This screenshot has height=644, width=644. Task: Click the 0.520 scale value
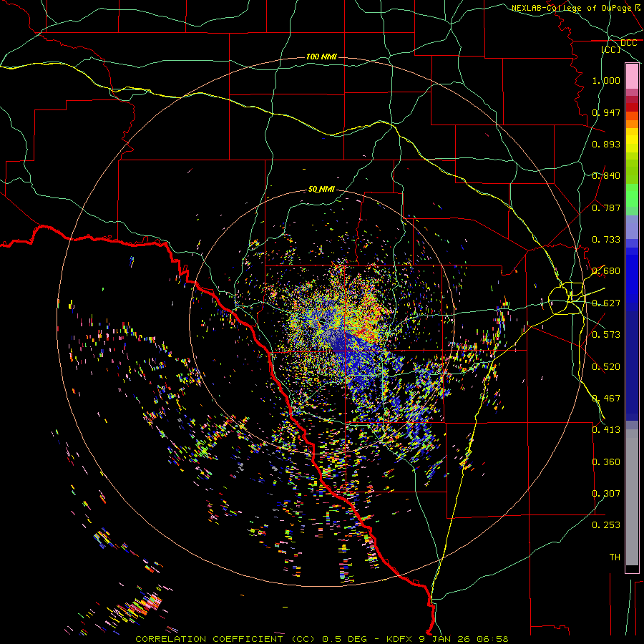point(606,367)
